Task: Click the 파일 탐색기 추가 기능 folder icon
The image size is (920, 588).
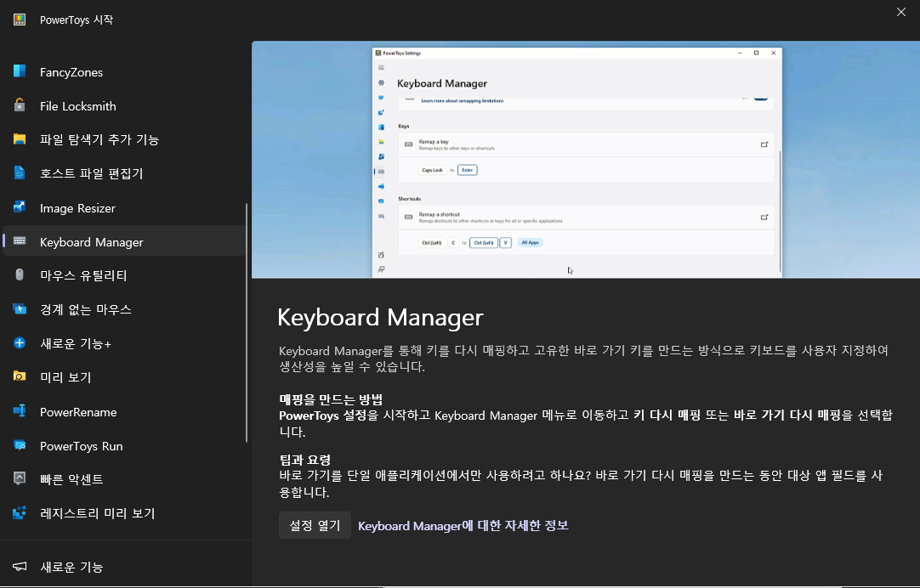Action: 20,139
